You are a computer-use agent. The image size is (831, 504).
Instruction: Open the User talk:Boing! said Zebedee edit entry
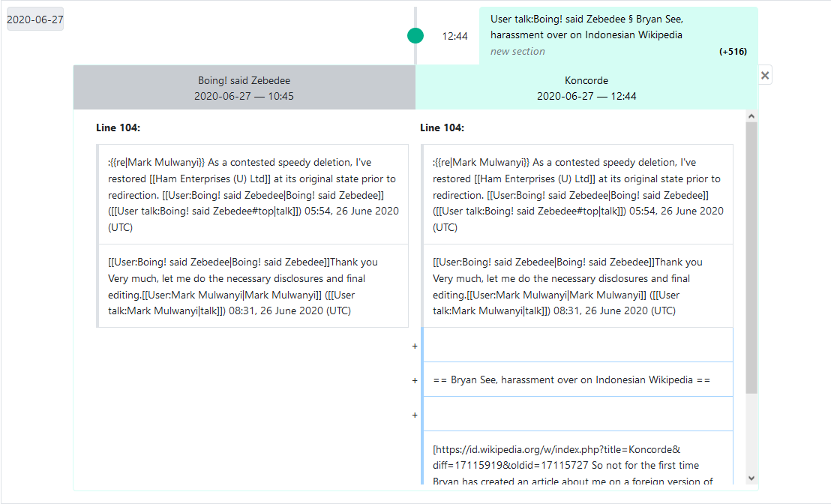(619, 35)
